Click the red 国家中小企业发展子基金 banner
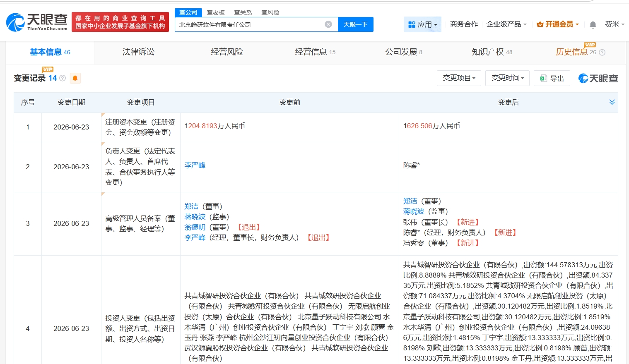 point(120,22)
